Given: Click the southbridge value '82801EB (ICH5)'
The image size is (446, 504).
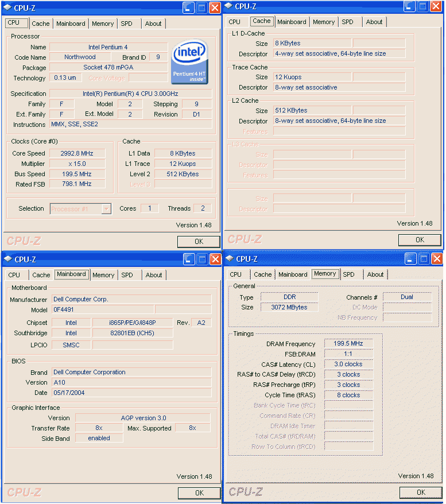Looking at the screenshot, I should 133,333.
